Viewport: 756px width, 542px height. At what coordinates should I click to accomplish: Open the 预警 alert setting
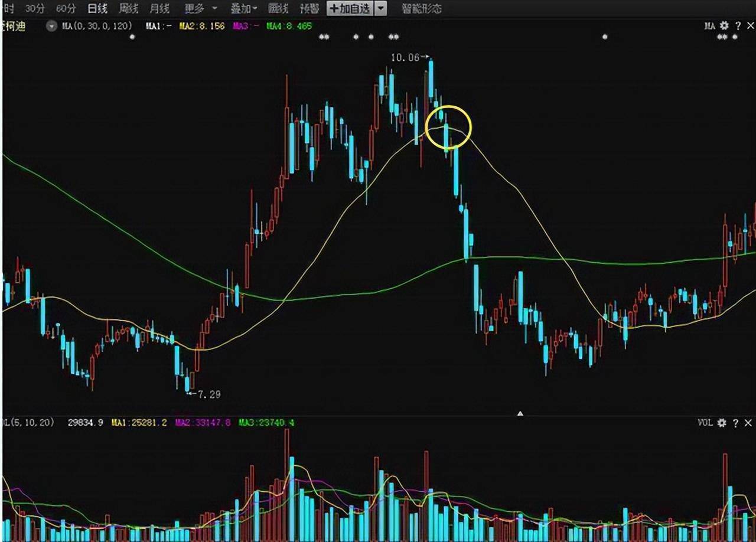click(x=309, y=8)
